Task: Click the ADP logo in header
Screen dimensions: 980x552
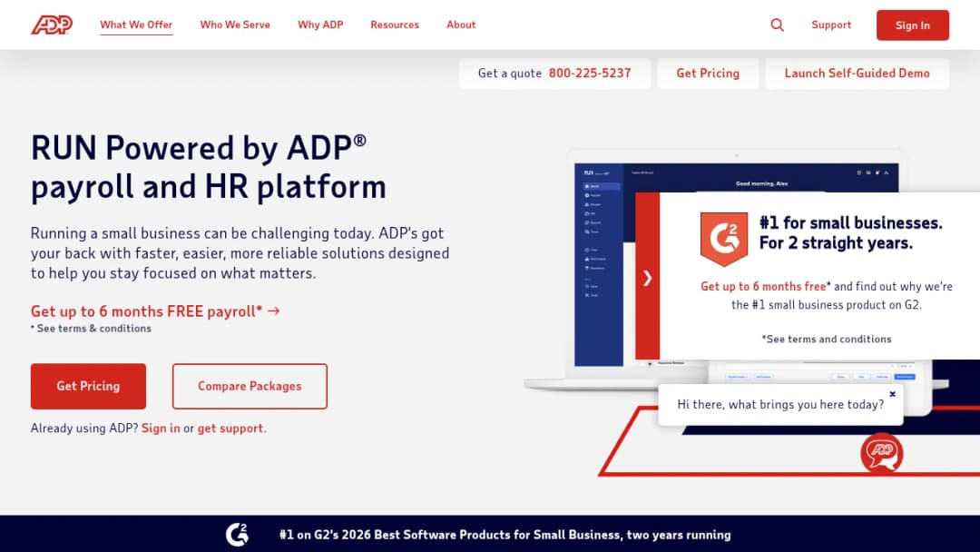Action: click(52, 25)
